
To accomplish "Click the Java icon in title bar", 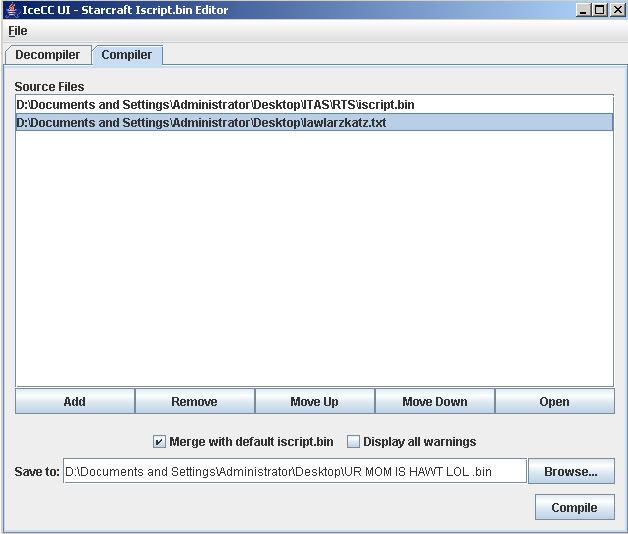I will (12, 10).
